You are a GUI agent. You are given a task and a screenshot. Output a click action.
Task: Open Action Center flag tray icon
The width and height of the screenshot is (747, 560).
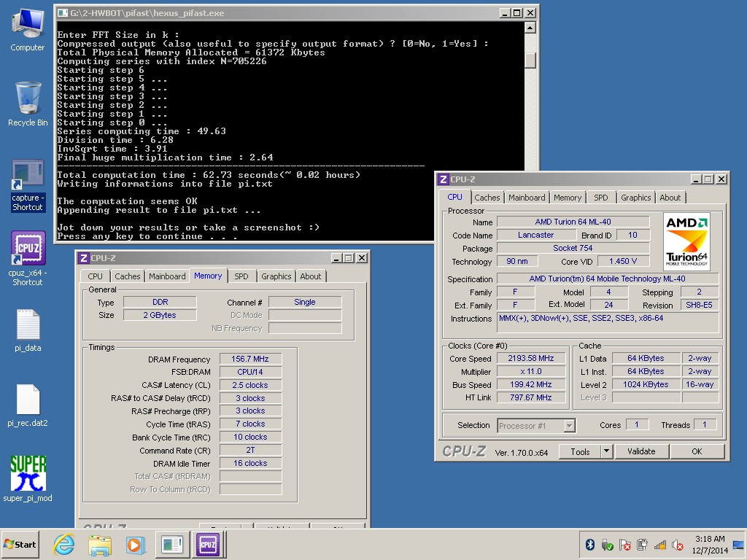(x=624, y=545)
